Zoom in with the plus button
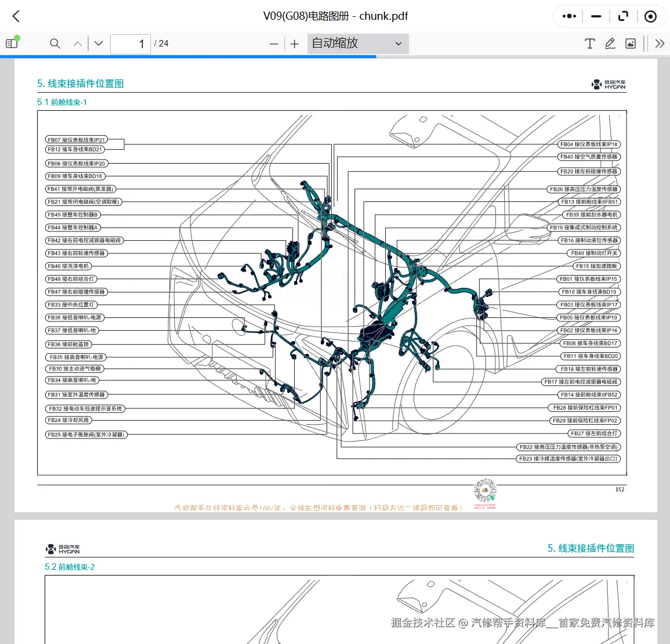Image resolution: width=670 pixels, height=644 pixels. (295, 44)
